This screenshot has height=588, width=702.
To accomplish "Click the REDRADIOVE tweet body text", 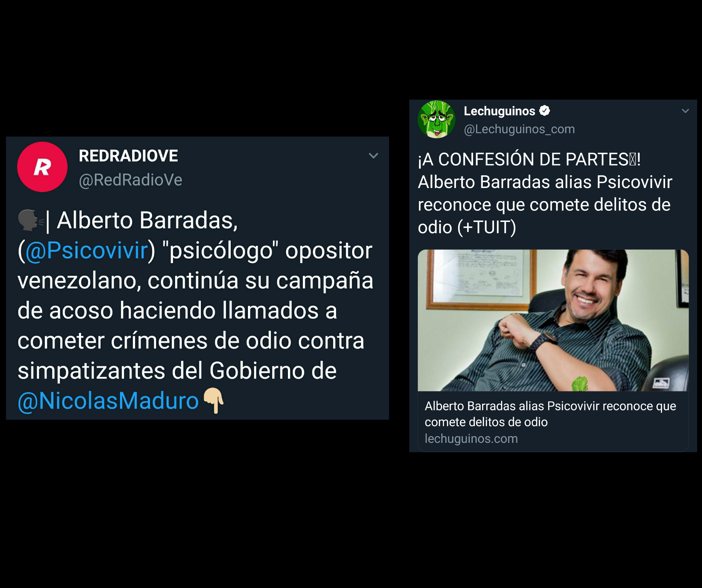I will click(x=195, y=310).
